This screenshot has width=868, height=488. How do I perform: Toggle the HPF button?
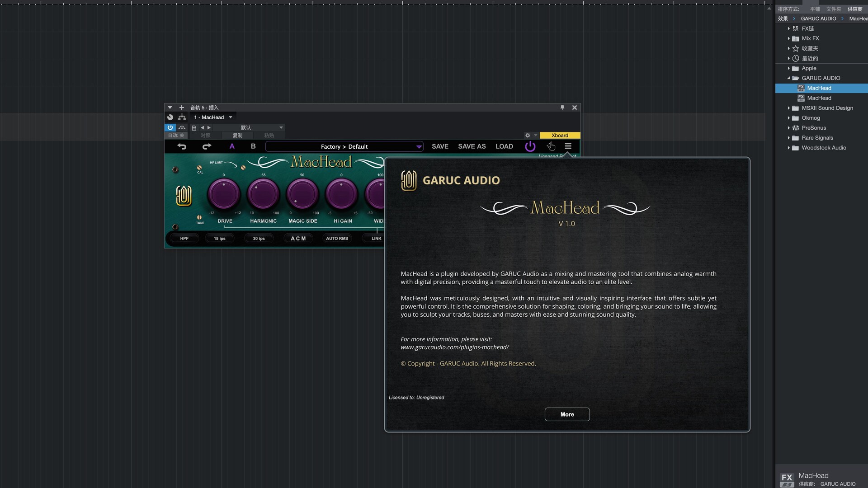tap(184, 239)
